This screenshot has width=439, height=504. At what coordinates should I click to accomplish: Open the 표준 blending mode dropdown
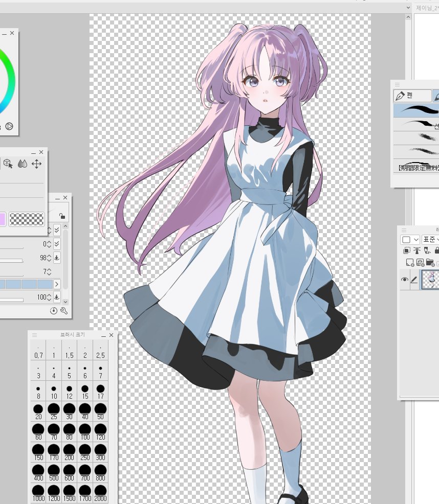(431, 240)
